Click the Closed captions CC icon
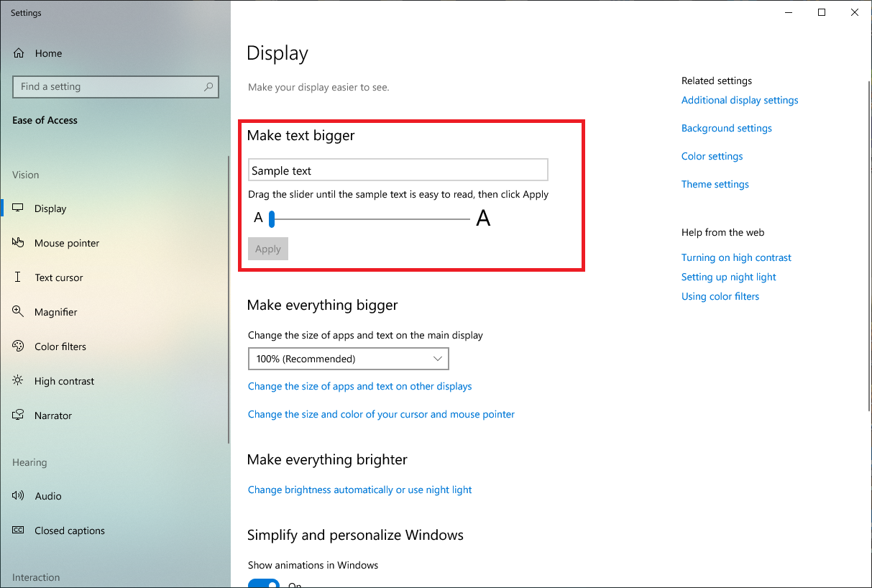872x588 pixels. (x=19, y=530)
